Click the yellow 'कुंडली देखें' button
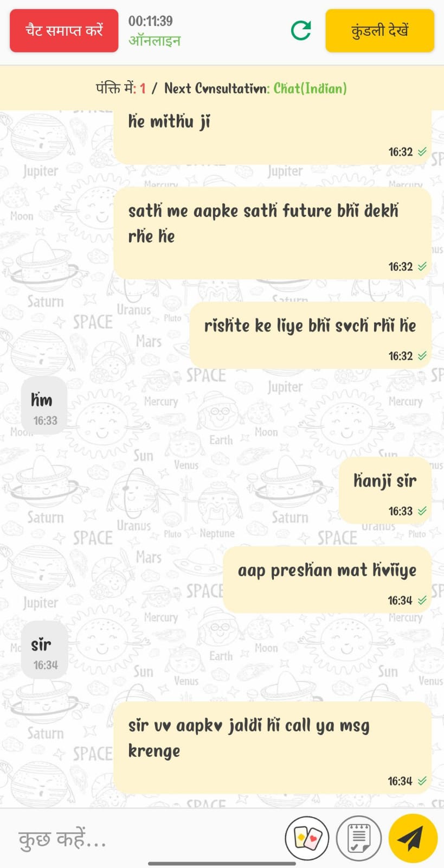The height and width of the screenshot is (868, 444). click(x=379, y=31)
